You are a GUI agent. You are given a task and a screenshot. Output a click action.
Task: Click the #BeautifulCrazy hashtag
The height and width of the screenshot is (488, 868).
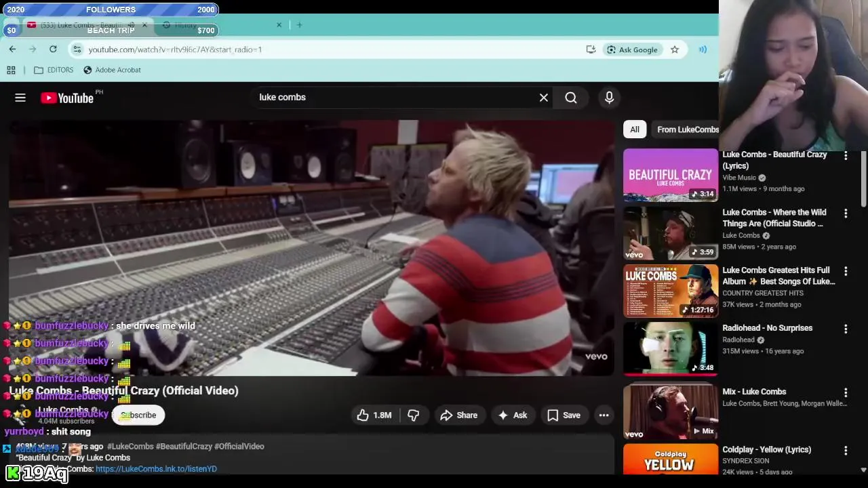tap(184, 447)
